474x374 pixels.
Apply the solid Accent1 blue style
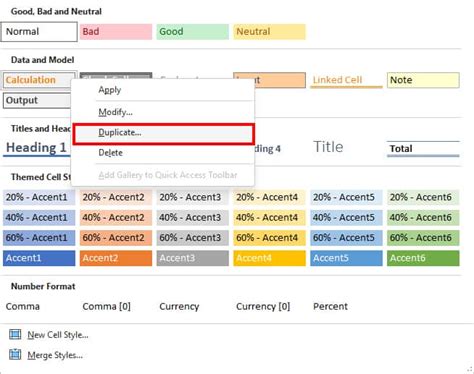point(39,258)
